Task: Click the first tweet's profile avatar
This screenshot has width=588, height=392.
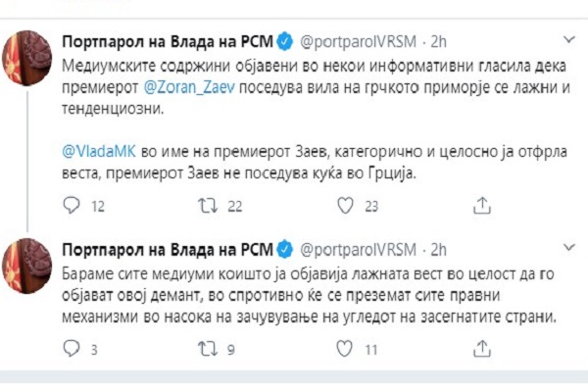Action: (26, 58)
